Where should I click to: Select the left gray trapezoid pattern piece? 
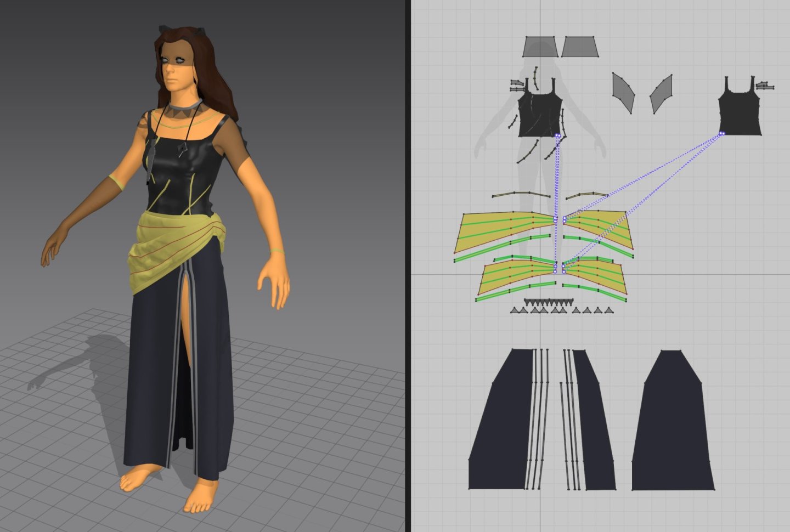(x=540, y=47)
